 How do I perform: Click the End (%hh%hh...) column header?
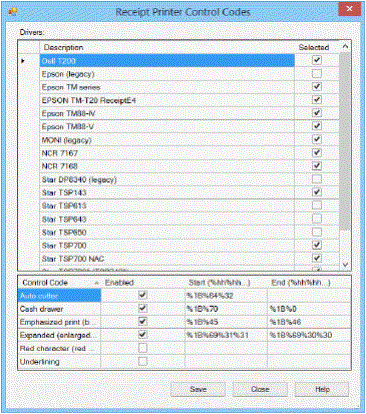click(x=309, y=283)
